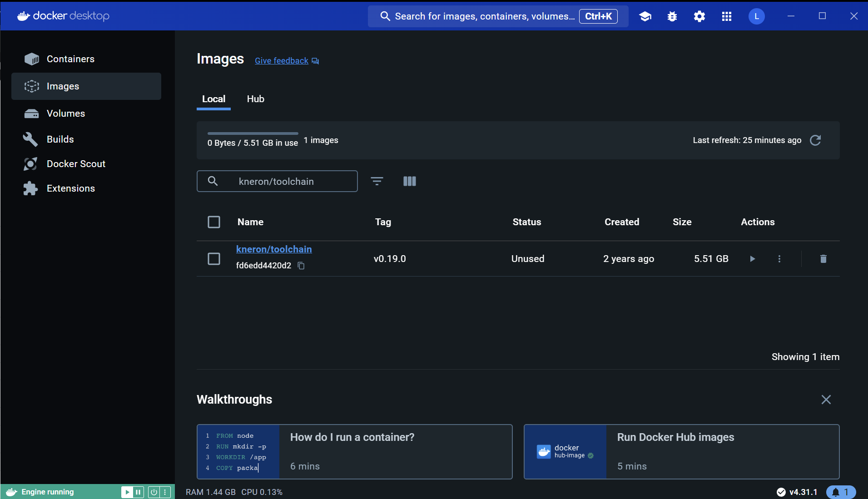The image size is (868, 499).
Task: Close the Walkthroughs section
Action: pos(826,400)
